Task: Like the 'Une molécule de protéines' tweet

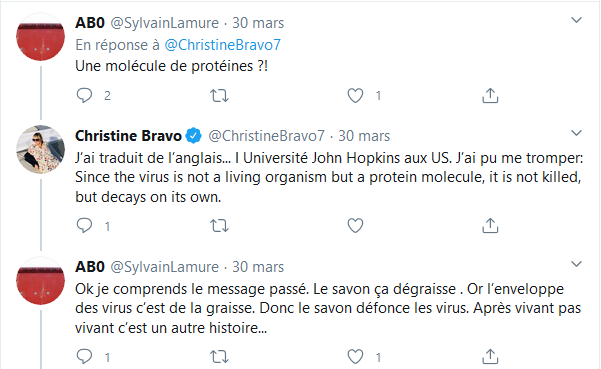Action: click(355, 95)
